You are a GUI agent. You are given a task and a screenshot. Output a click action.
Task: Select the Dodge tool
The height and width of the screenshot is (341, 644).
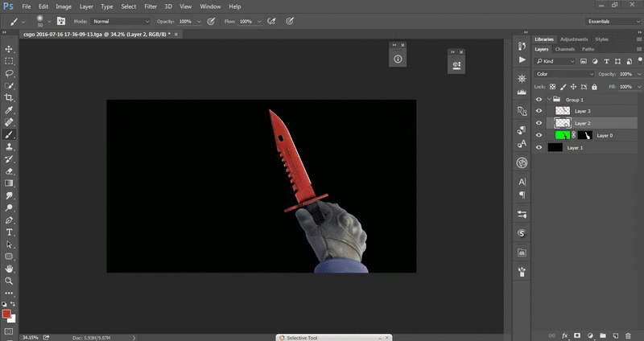click(9, 207)
